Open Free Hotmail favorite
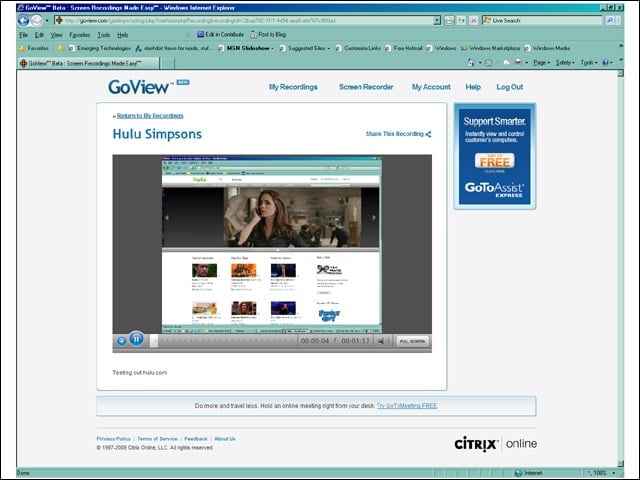The width and height of the screenshot is (640, 480). pyautogui.click(x=404, y=48)
